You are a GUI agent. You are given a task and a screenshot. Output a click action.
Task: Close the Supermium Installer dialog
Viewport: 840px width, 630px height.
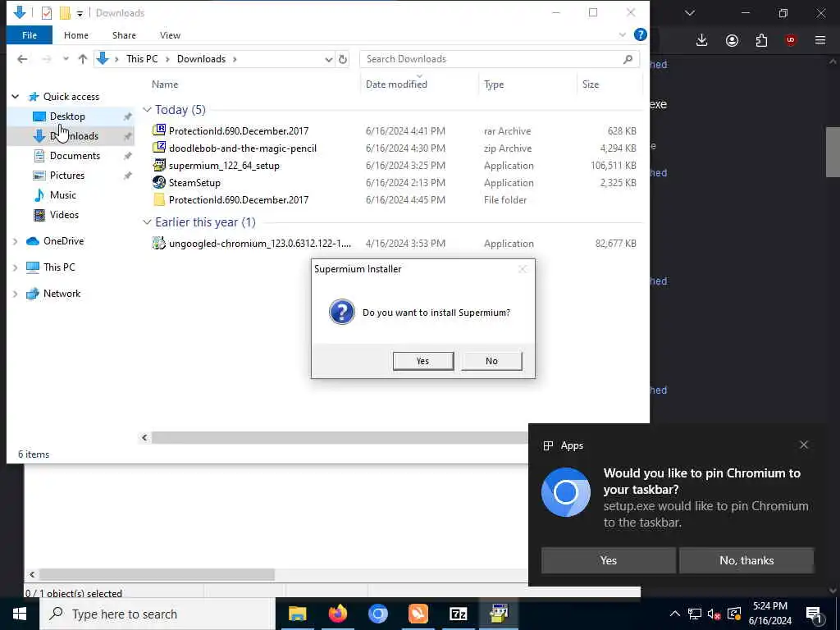(x=523, y=269)
